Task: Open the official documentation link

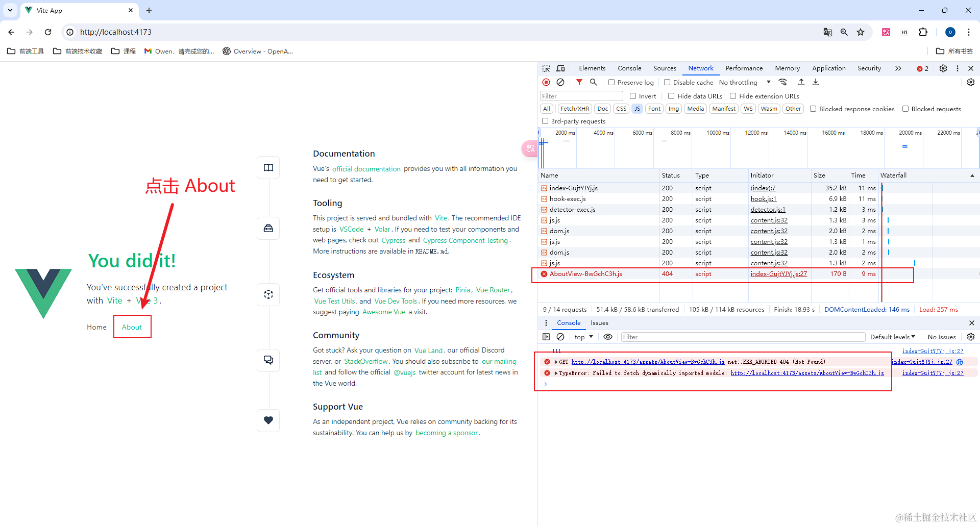Action: [366, 169]
